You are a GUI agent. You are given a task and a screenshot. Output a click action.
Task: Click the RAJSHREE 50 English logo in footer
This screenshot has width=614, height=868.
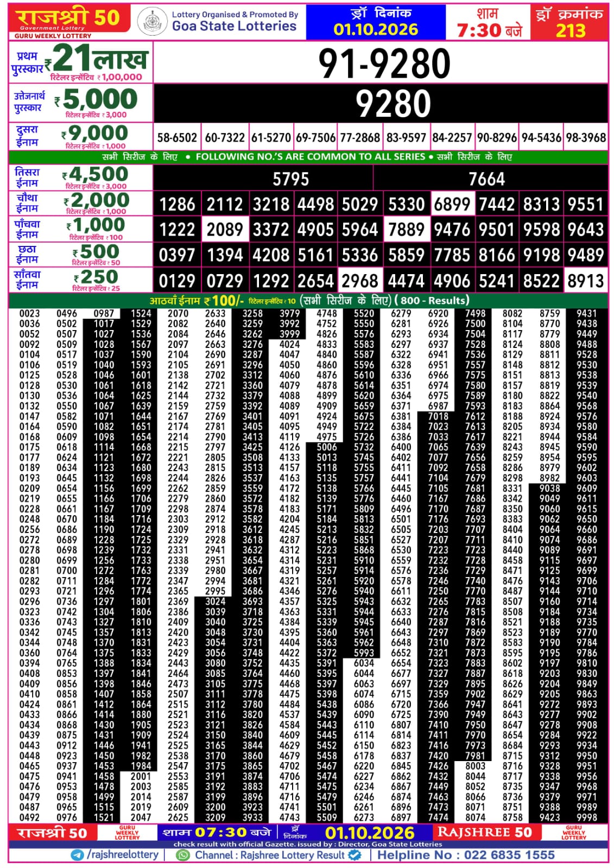coord(485,832)
